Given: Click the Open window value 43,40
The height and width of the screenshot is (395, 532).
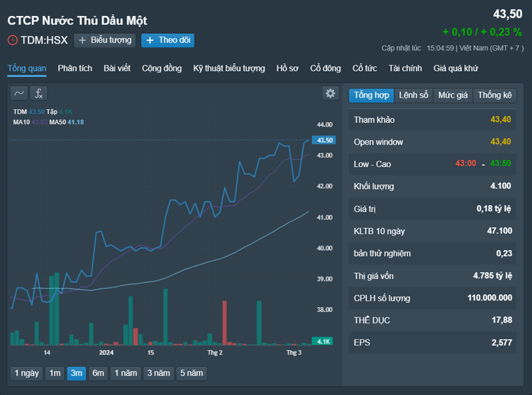Looking at the screenshot, I should (x=501, y=142).
